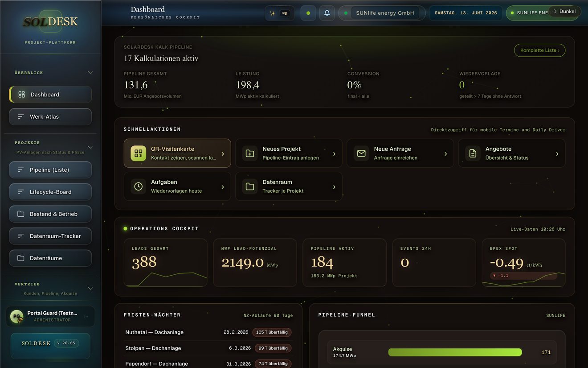Click the arrow on Neue Anfrage card
The width and height of the screenshot is (588, 368).
tap(445, 154)
